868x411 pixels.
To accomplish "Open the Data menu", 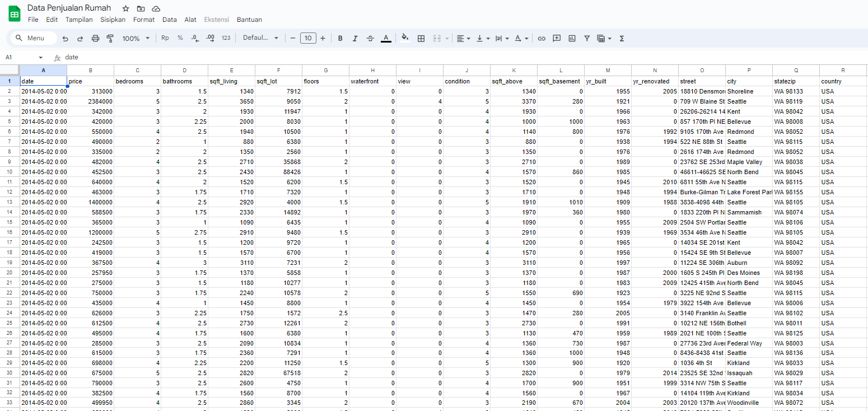I will point(169,20).
